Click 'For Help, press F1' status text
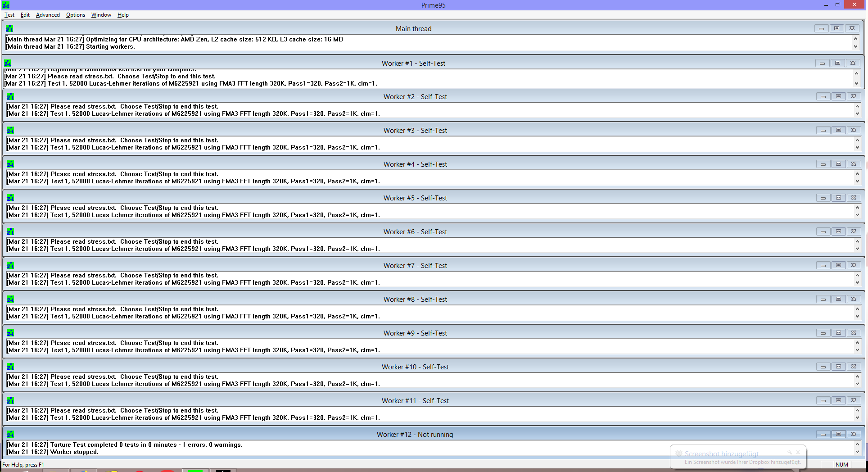Viewport: 868px width, 472px height. click(23, 464)
